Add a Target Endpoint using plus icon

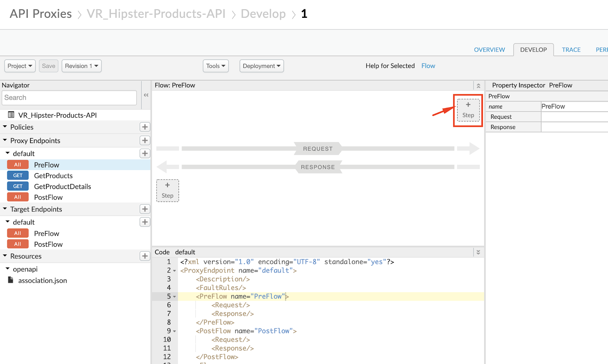[x=145, y=209]
